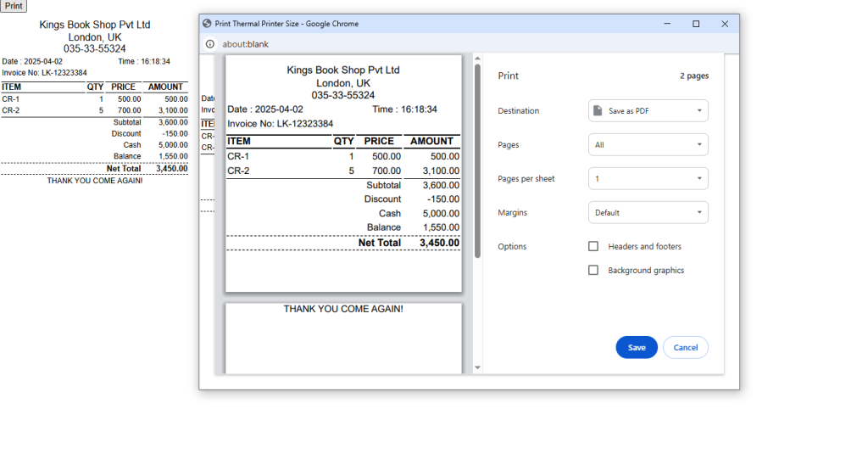Maximize the Print Thermal Printer Size window

pos(696,24)
